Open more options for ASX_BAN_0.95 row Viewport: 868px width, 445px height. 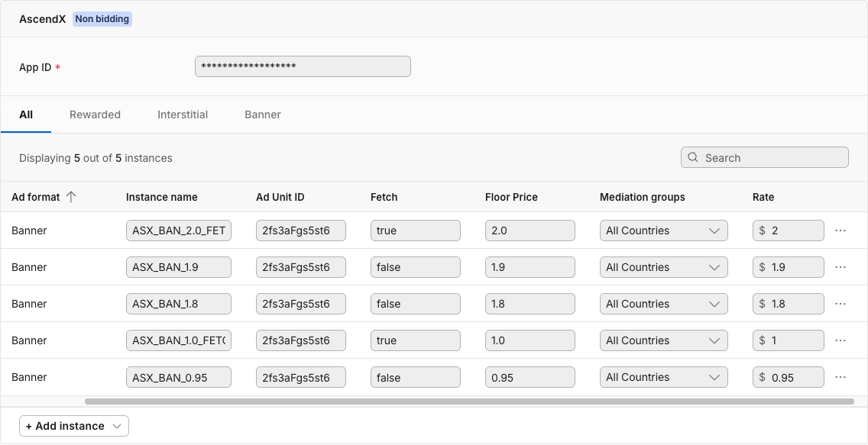pyautogui.click(x=840, y=377)
